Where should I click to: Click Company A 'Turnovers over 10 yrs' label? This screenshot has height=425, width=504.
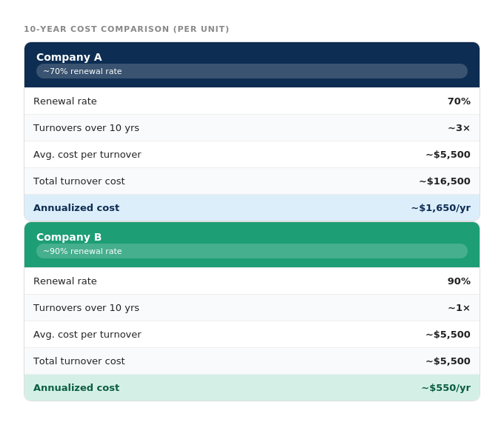(86, 128)
